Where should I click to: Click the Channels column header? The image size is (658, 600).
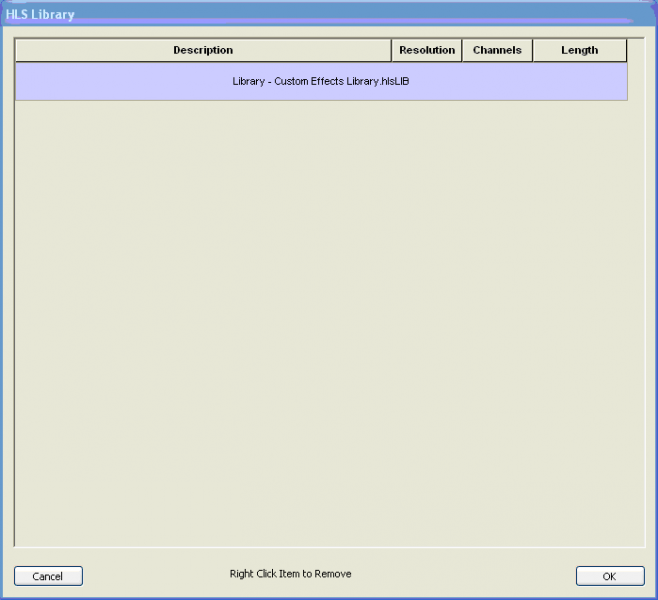pos(497,50)
